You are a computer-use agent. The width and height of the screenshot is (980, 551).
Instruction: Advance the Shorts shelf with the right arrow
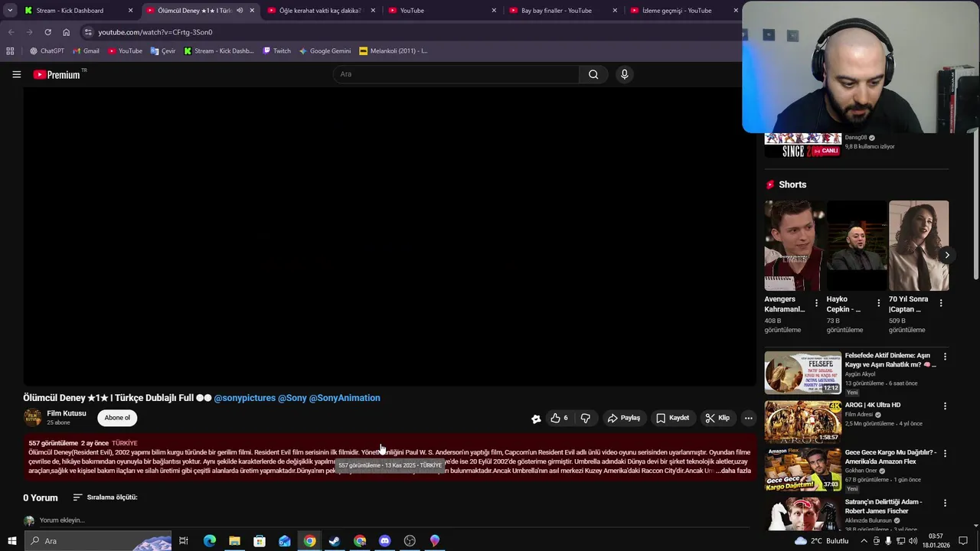click(x=946, y=255)
